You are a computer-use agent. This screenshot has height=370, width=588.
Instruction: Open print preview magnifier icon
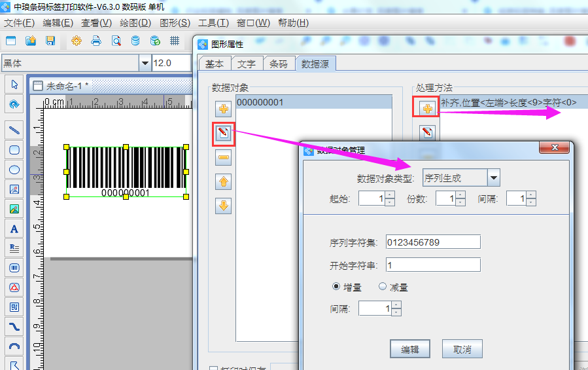116,41
